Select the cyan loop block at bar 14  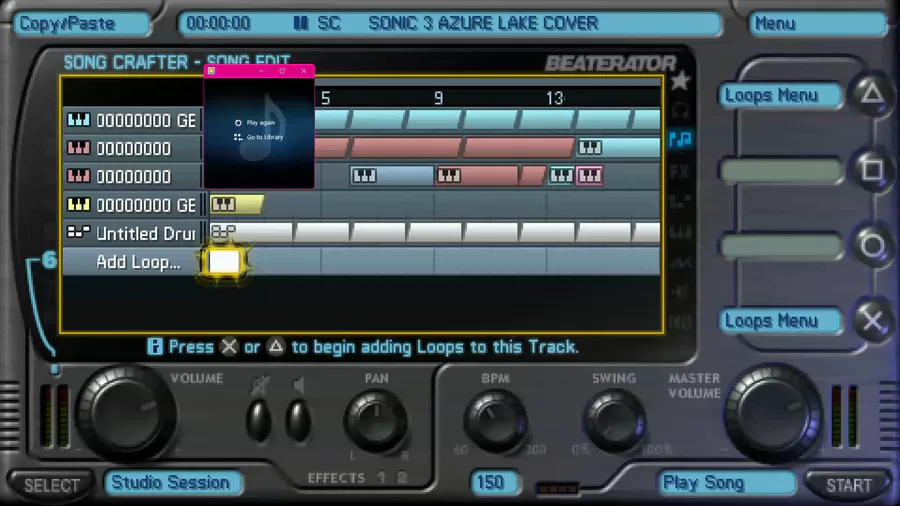click(618, 147)
